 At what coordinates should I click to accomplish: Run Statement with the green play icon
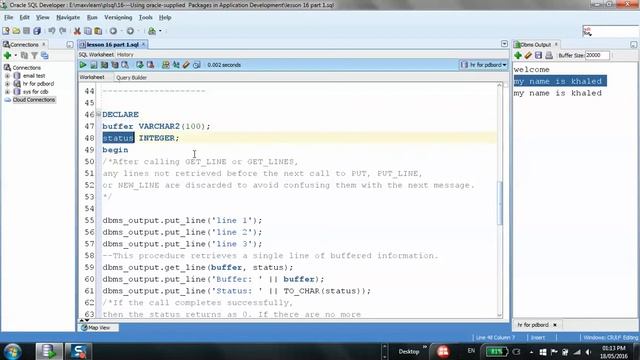coord(83,65)
